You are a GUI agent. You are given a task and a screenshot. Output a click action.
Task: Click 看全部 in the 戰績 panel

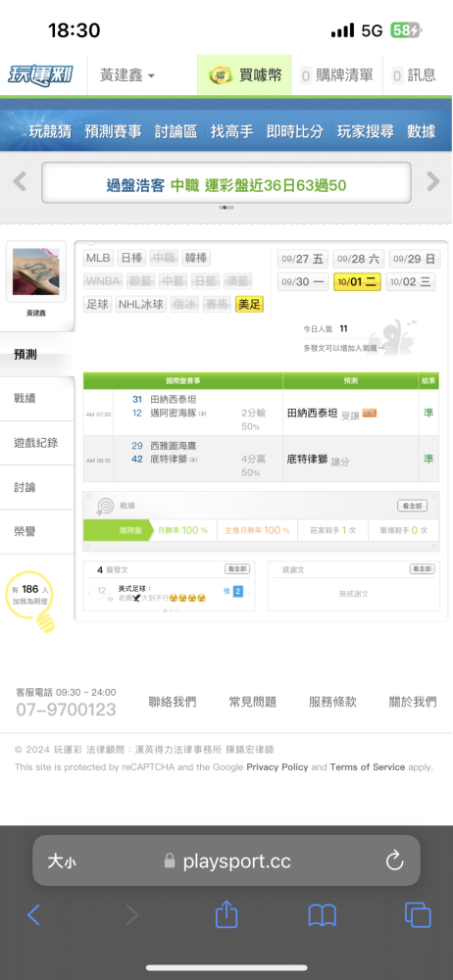pyautogui.click(x=413, y=506)
